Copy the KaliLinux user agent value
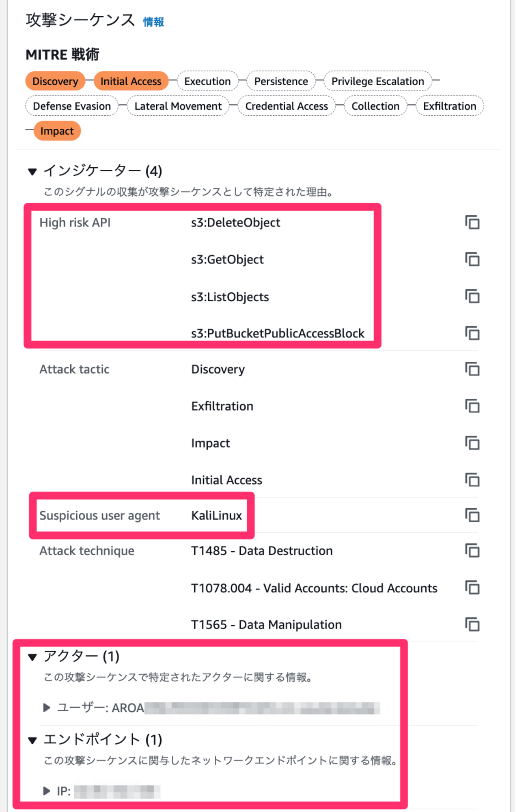The image size is (515, 812). pyautogui.click(x=472, y=515)
